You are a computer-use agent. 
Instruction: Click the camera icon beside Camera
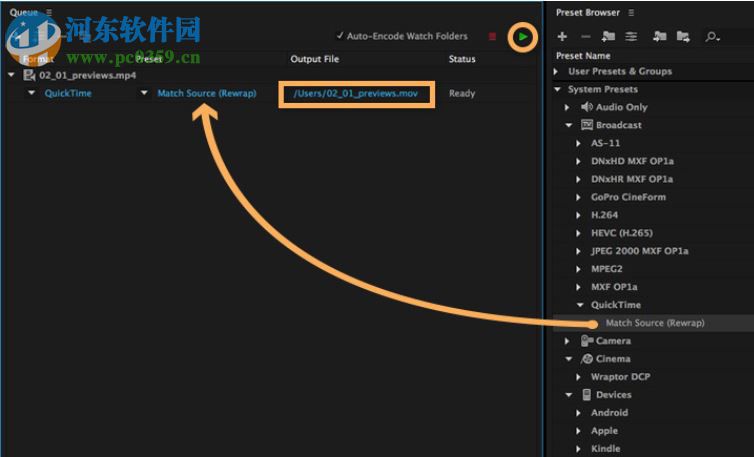tap(587, 341)
